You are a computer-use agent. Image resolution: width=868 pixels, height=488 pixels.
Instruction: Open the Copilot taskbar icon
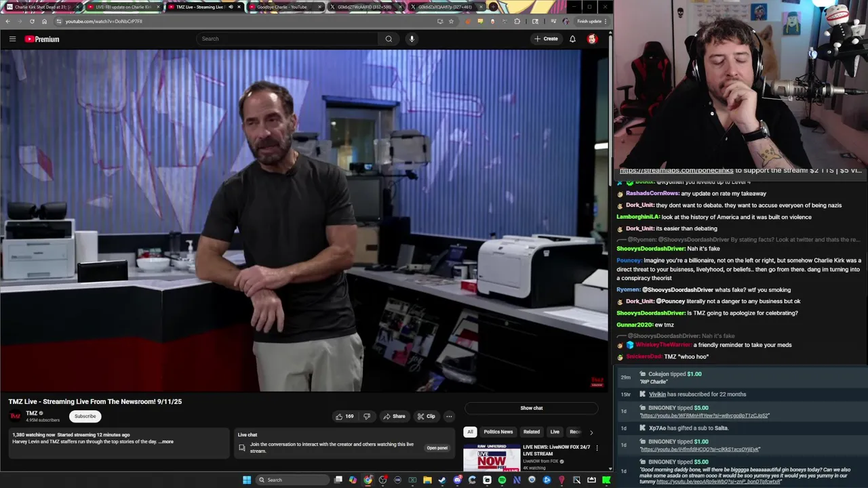point(353,480)
